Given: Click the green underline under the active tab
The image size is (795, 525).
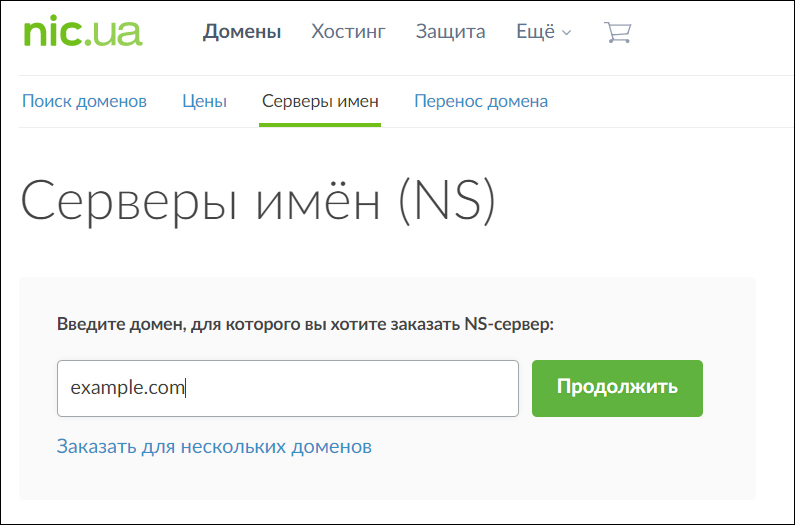Looking at the screenshot, I should coord(320,124).
